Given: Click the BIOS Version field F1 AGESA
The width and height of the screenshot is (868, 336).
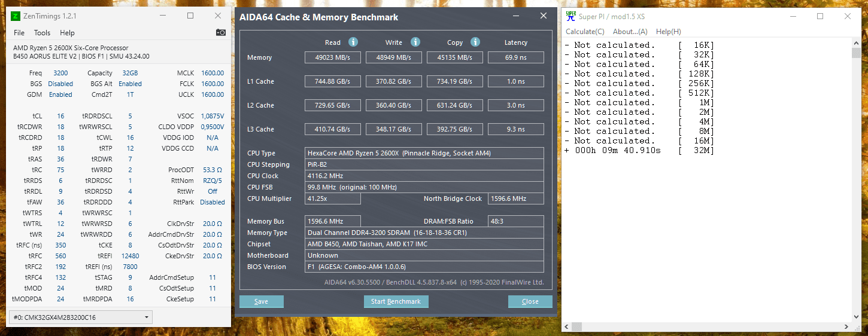Looking at the screenshot, I should tap(424, 267).
